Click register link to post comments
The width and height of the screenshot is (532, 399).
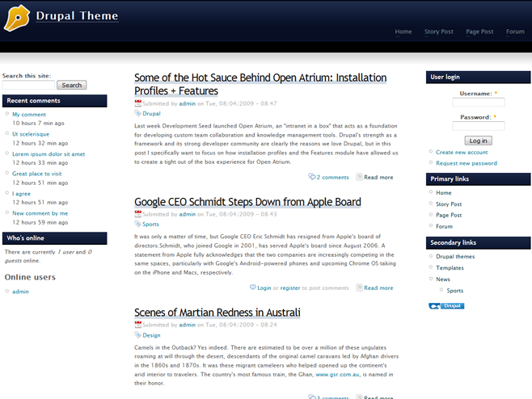[290, 288]
